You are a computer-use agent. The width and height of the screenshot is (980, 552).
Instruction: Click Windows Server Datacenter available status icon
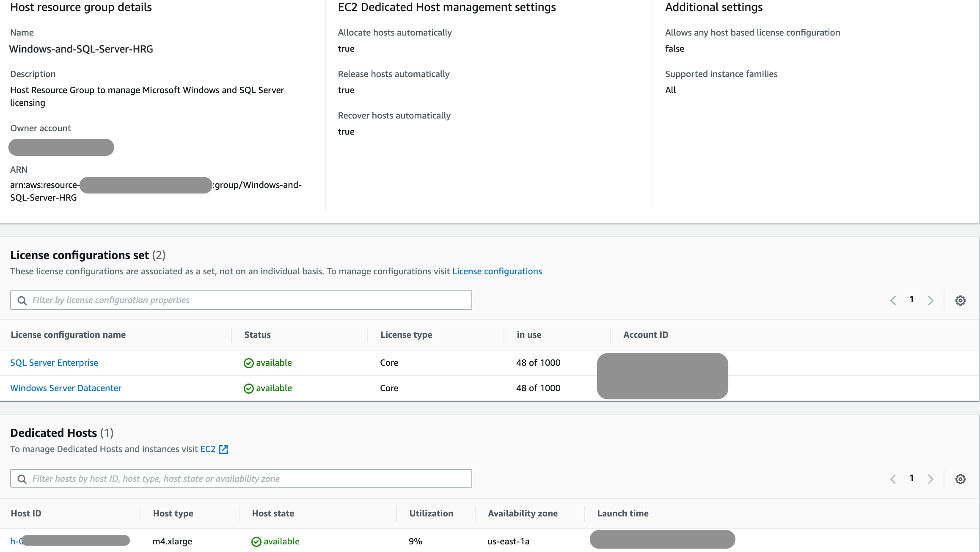coord(248,389)
